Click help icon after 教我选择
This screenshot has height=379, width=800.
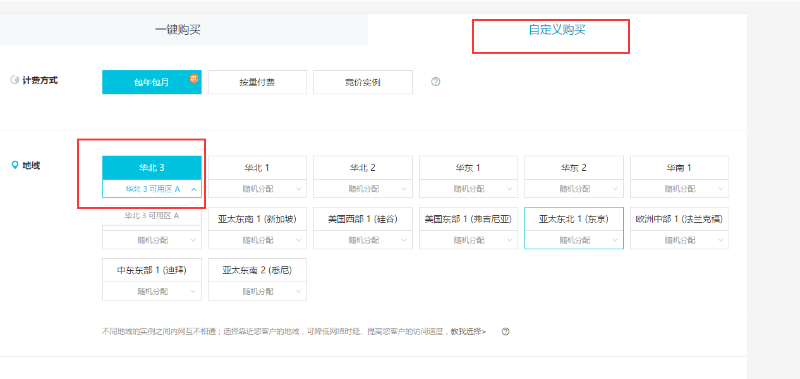(x=506, y=332)
